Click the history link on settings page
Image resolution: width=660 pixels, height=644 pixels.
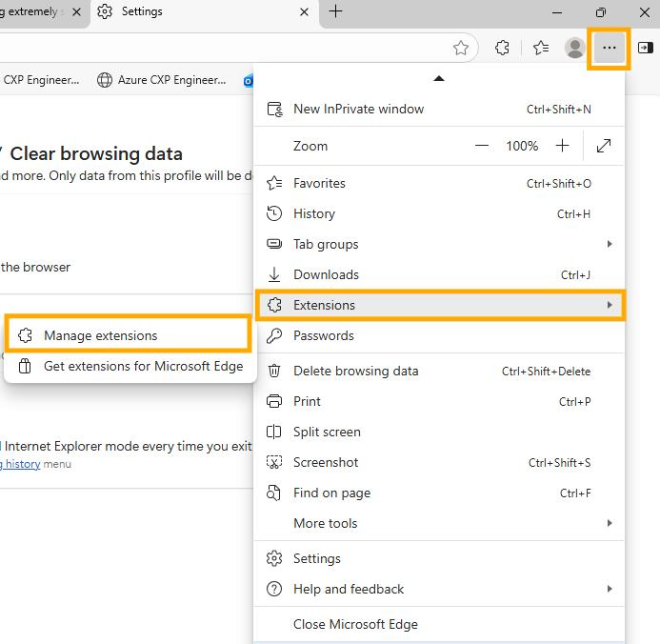click(x=20, y=464)
